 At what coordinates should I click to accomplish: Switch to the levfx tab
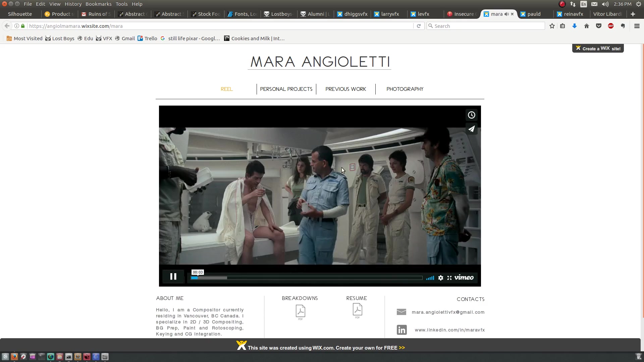(x=426, y=14)
